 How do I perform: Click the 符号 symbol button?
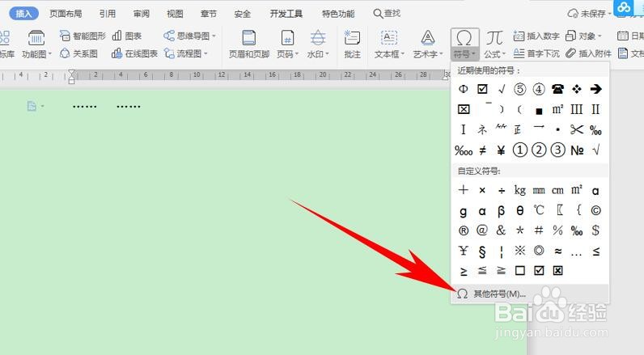point(464,44)
